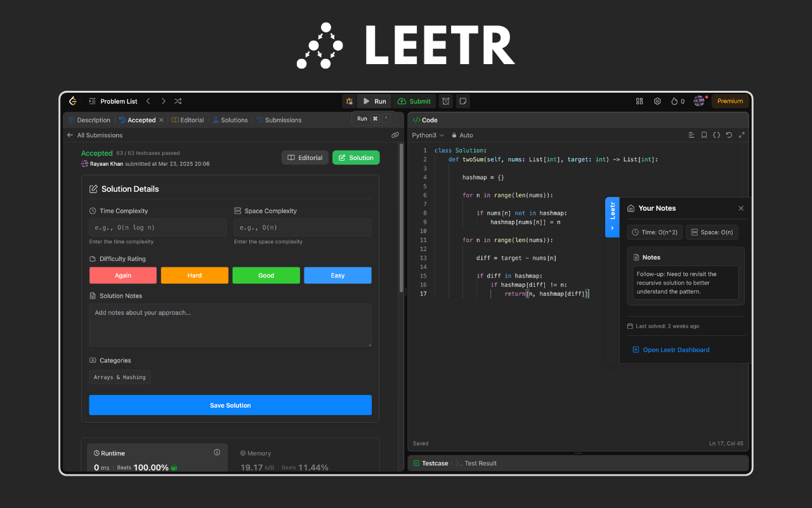Click the Space: O(n) badge
The image size is (812, 508).
tap(712, 232)
